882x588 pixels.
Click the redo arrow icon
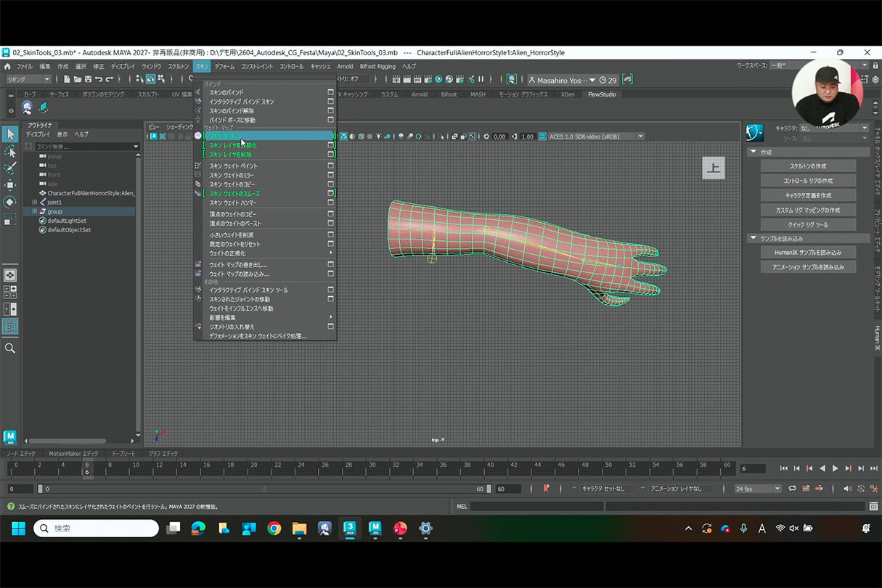(x=110, y=79)
